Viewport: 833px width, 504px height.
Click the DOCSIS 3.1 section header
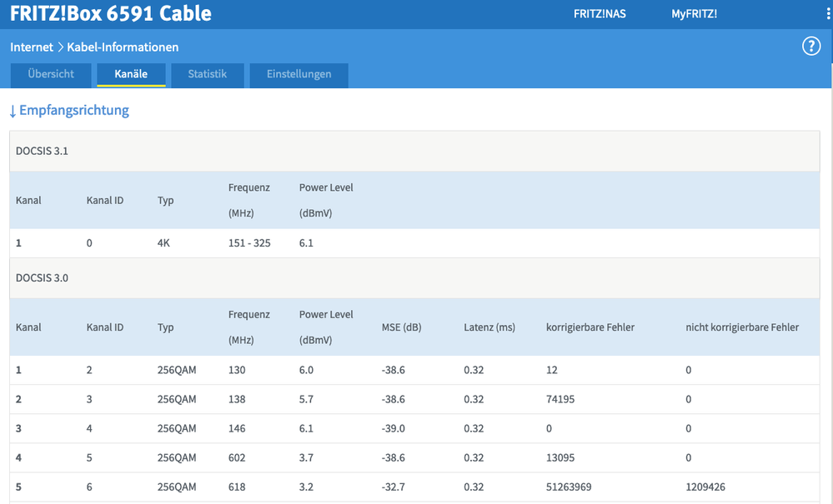click(43, 151)
